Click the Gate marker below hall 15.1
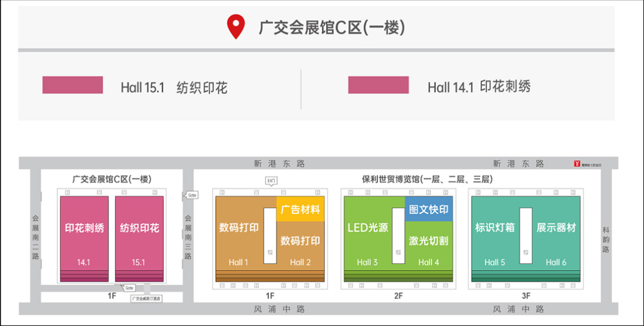The height and width of the screenshot is (326, 644). pos(128,288)
